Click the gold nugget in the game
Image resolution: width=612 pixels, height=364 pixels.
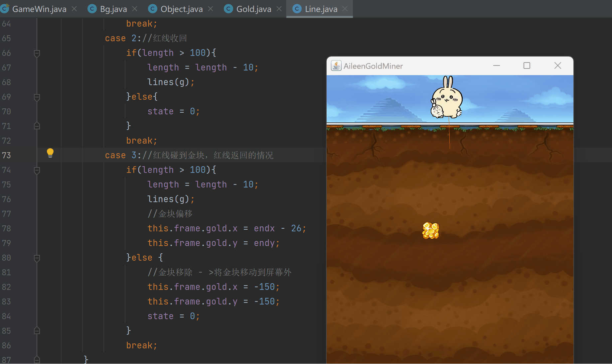click(x=431, y=231)
